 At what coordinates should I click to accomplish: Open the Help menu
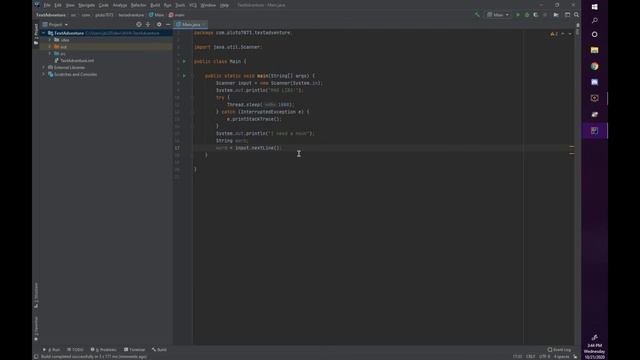pos(224,5)
